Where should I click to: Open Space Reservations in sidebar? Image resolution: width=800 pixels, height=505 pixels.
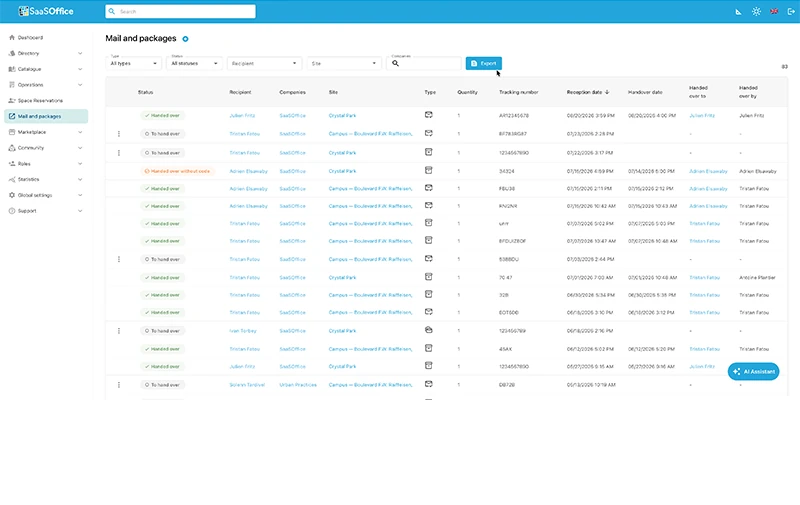click(x=40, y=100)
